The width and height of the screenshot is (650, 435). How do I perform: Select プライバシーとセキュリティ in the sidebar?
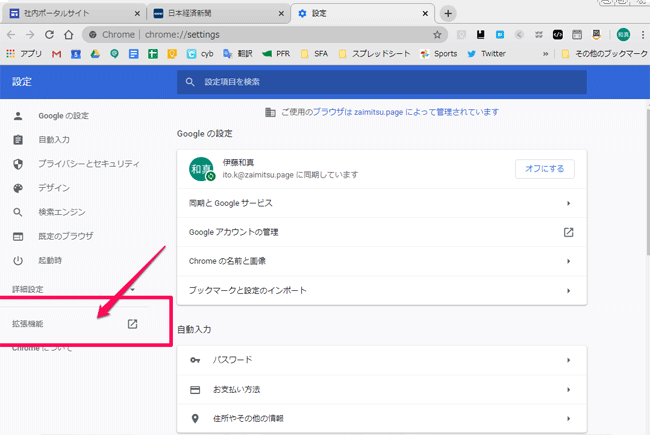pyautogui.click(x=88, y=164)
